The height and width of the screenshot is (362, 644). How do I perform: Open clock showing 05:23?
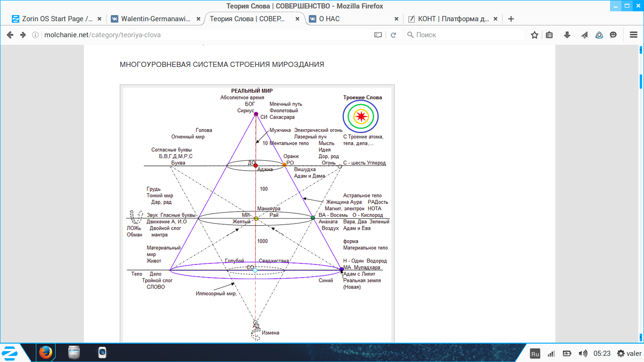pos(602,354)
